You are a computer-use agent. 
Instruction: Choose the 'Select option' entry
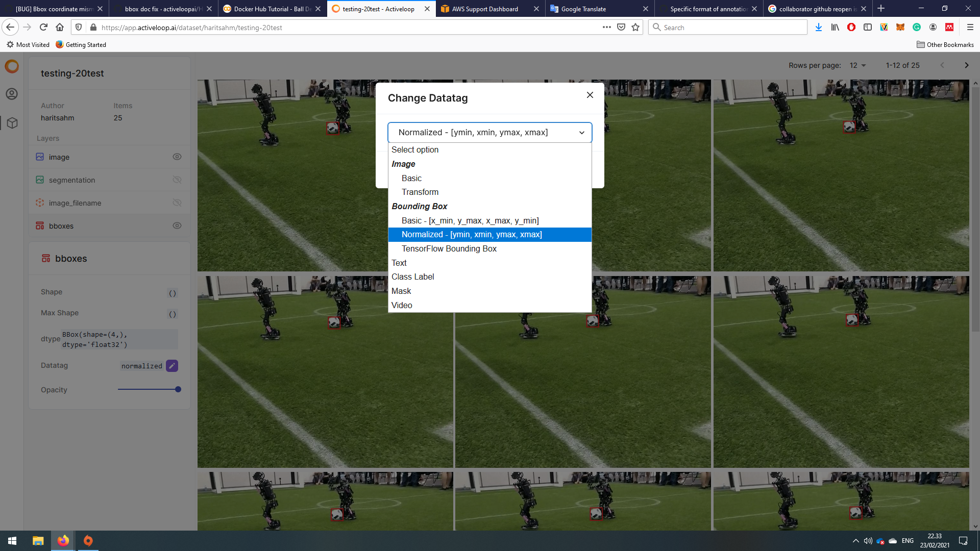pyautogui.click(x=489, y=149)
